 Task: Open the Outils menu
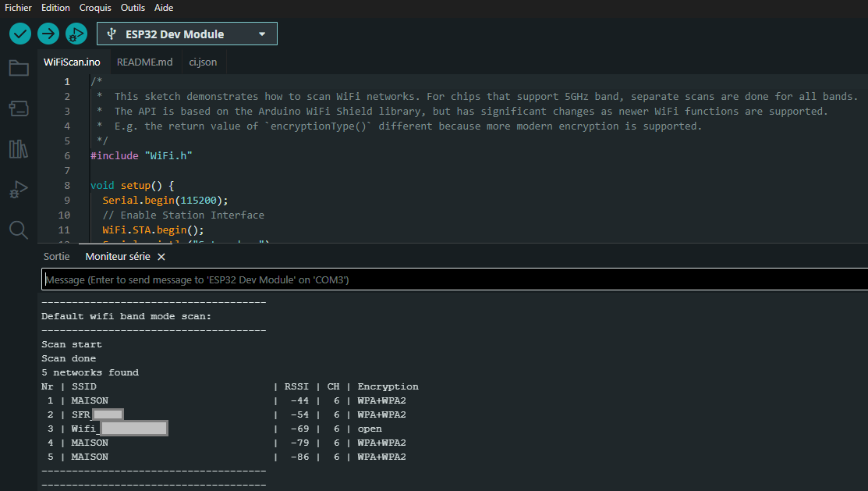click(x=133, y=7)
